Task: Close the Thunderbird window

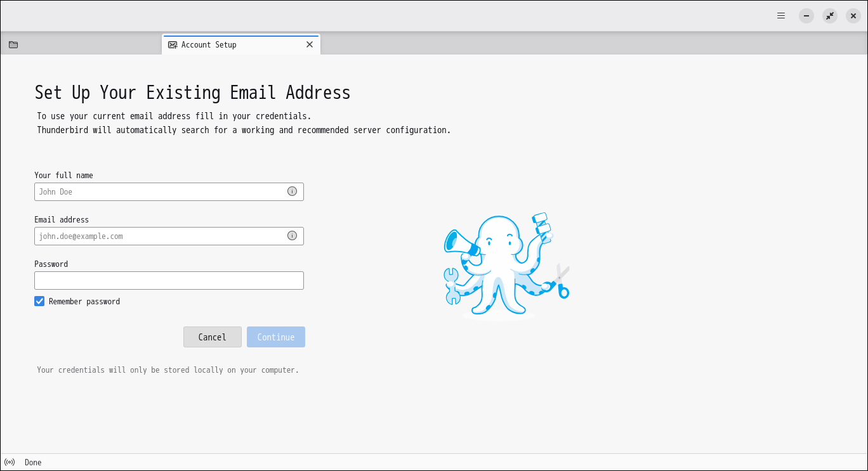Action: coord(853,16)
